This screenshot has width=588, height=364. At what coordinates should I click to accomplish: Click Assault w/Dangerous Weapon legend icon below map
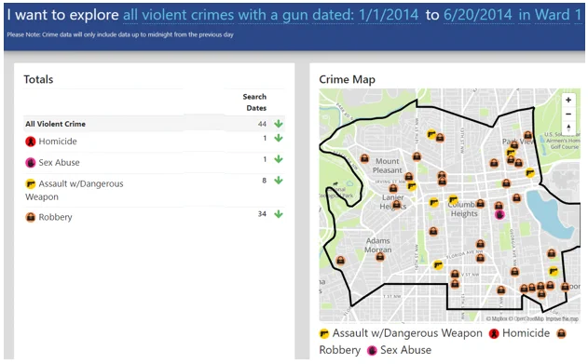[324, 333]
